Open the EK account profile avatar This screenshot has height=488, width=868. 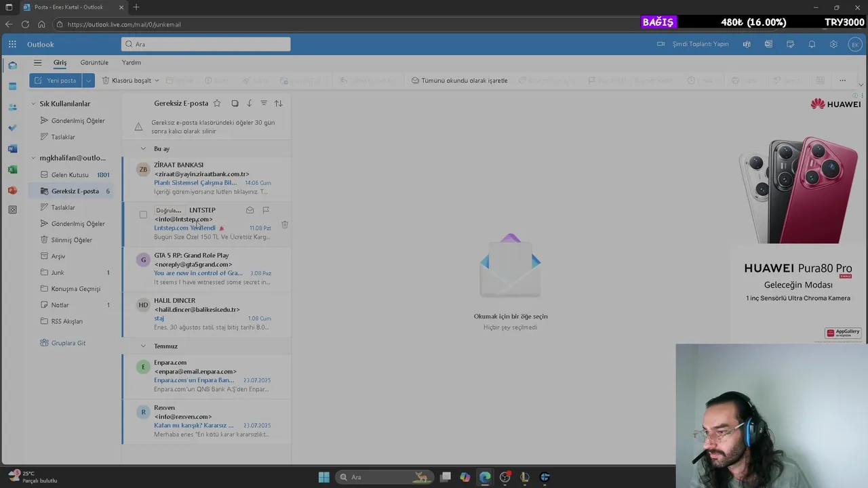855,44
